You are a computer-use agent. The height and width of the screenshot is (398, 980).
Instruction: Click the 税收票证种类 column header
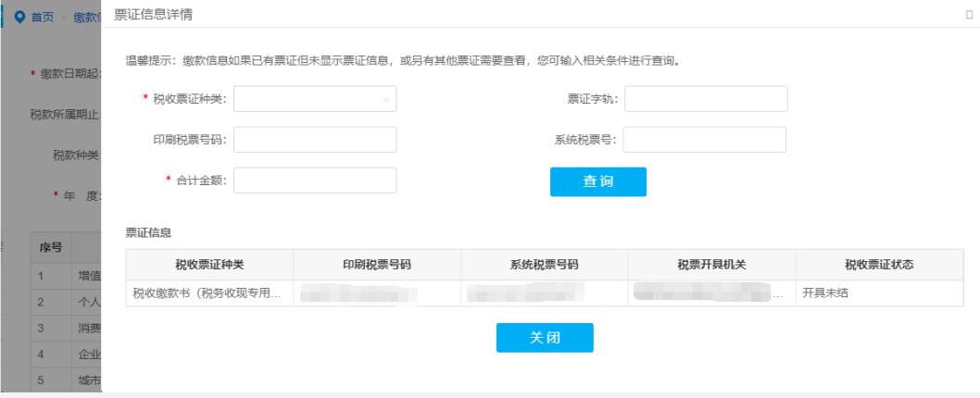coord(209,265)
